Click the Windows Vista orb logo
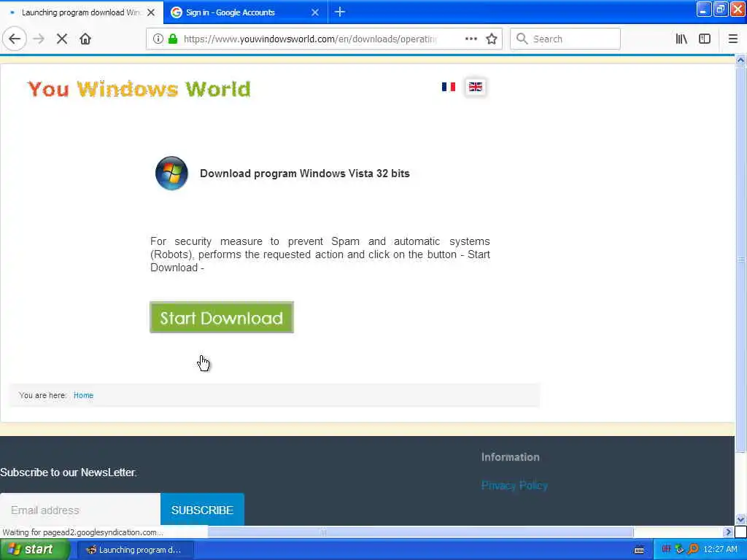 pyautogui.click(x=171, y=173)
